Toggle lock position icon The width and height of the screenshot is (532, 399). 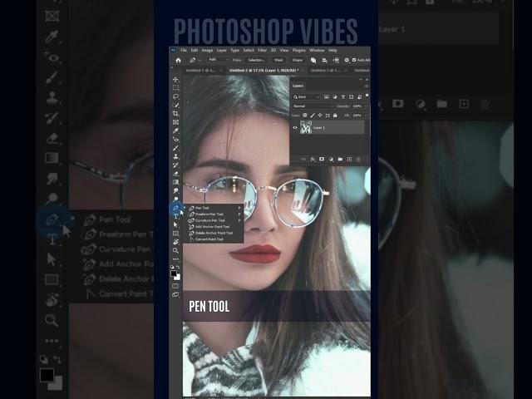click(x=320, y=116)
